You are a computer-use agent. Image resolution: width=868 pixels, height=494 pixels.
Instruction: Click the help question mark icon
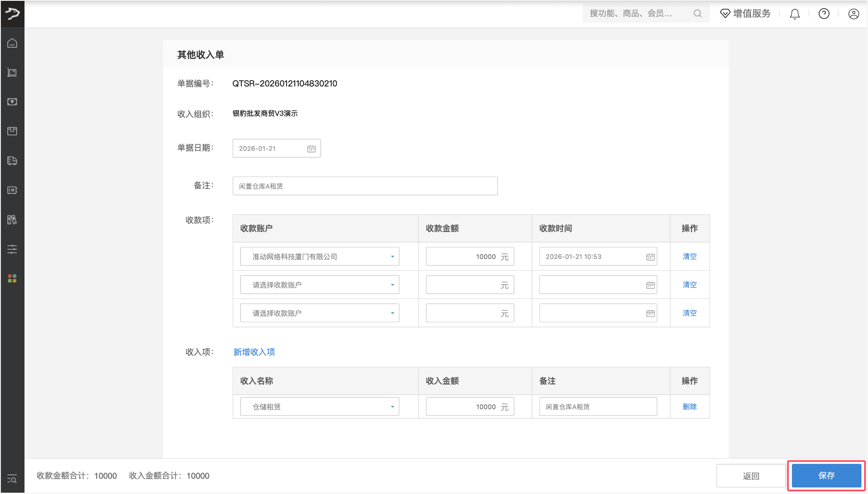click(x=824, y=14)
